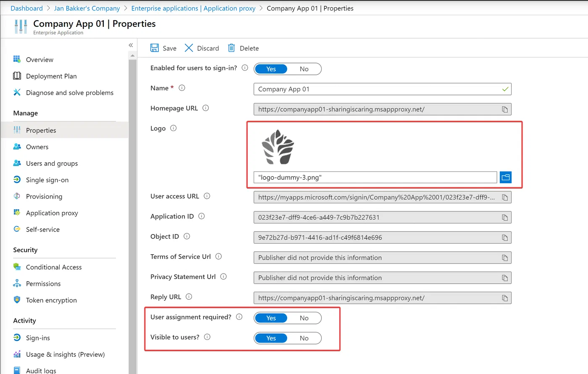
Task: Click the User access URL field
Action: [383, 197]
